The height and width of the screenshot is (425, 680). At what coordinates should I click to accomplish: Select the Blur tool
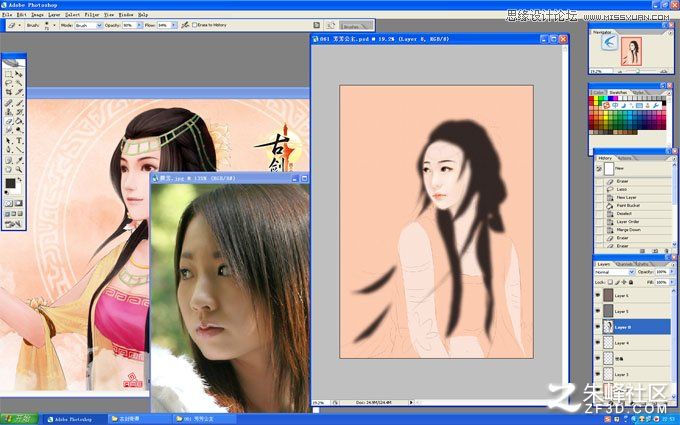pos(9,130)
